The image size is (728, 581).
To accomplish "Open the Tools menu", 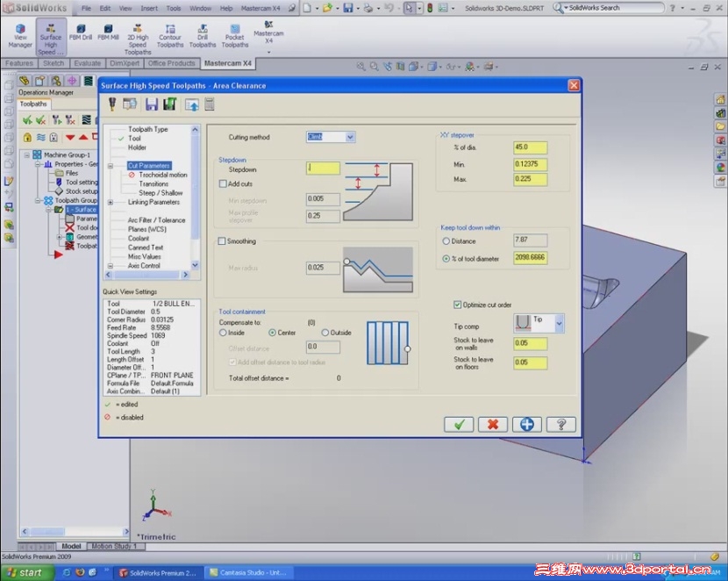I will [173, 9].
